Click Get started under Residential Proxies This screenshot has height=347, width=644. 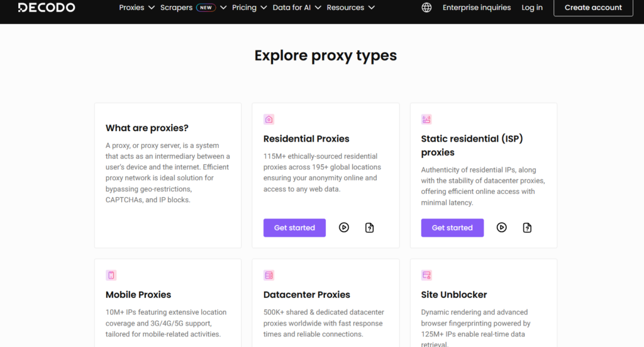pos(294,227)
